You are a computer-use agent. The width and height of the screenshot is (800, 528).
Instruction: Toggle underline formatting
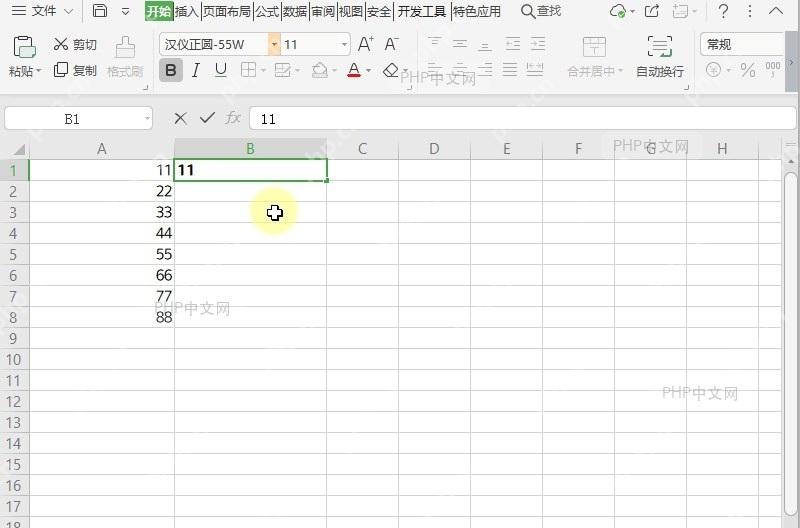point(220,70)
